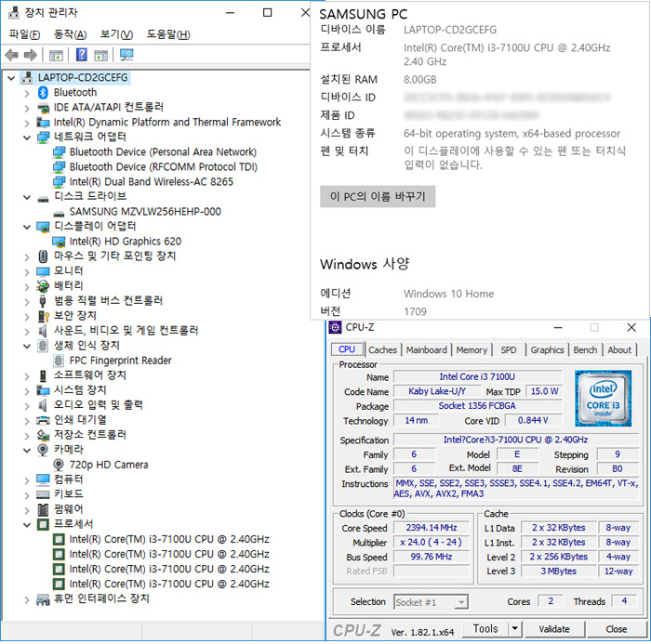
Task: Minimize the CPU-Z window
Action: tap(558, 328)
